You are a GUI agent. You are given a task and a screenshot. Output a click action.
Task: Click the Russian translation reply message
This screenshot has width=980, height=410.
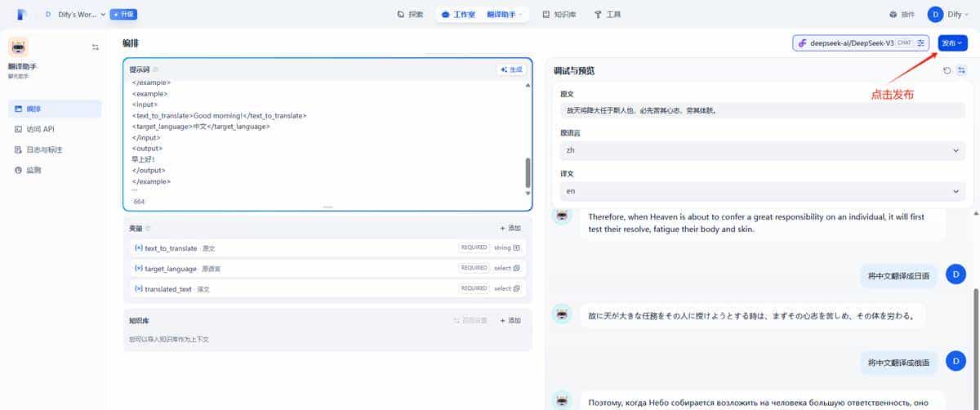(x=761, y=401)
